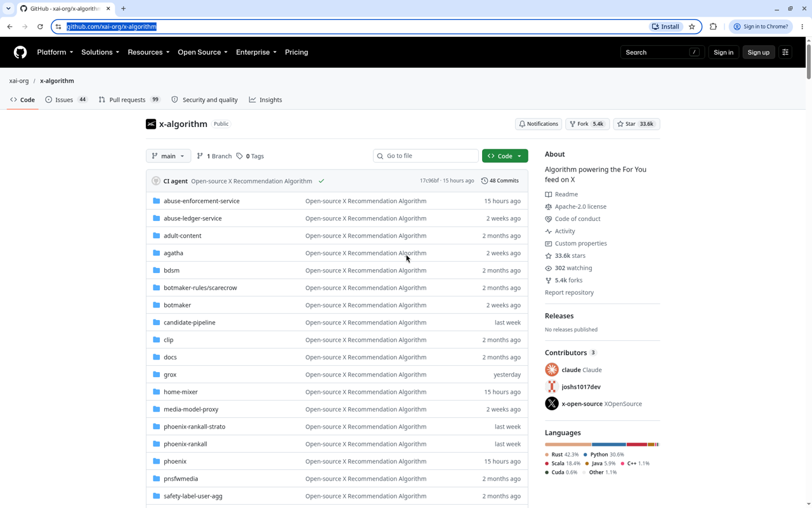812x508 pixels.
Task: Click the branch icon next to 1 Branch
Action: pyautogui.click(x=200, y=156)
